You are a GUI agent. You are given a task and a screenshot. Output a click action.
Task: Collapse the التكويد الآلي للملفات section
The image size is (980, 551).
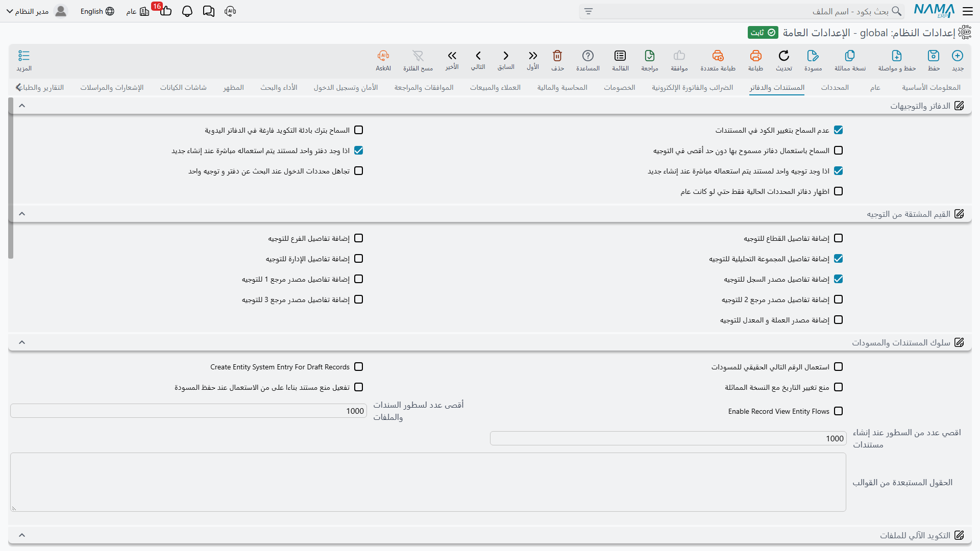pos(22,535)
